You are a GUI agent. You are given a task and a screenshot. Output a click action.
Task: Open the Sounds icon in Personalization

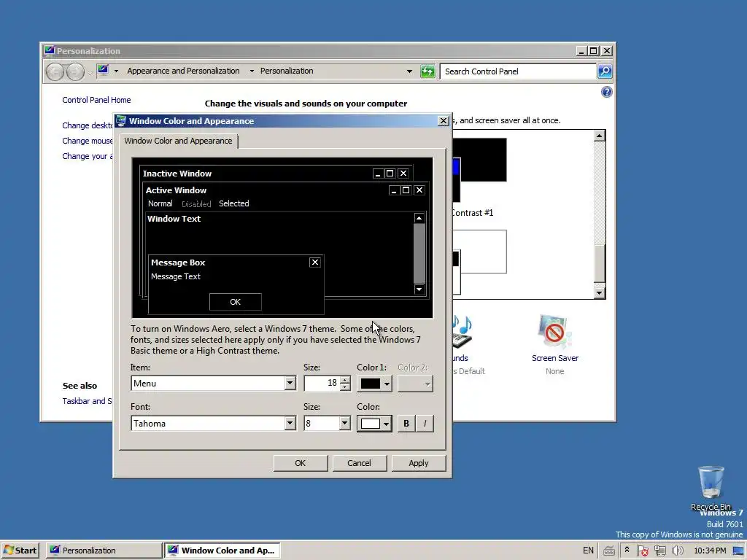[462, 332]
